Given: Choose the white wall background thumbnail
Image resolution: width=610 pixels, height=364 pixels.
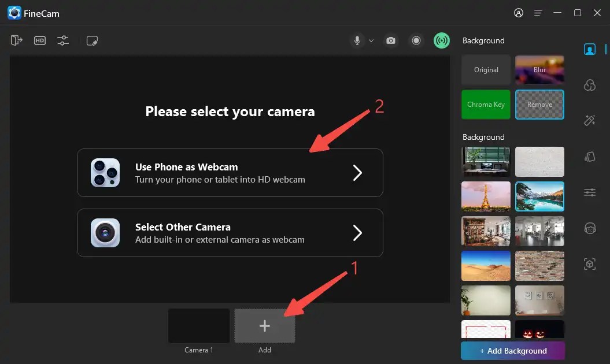Looking at the screenshot, I should [x=539, y=162].
